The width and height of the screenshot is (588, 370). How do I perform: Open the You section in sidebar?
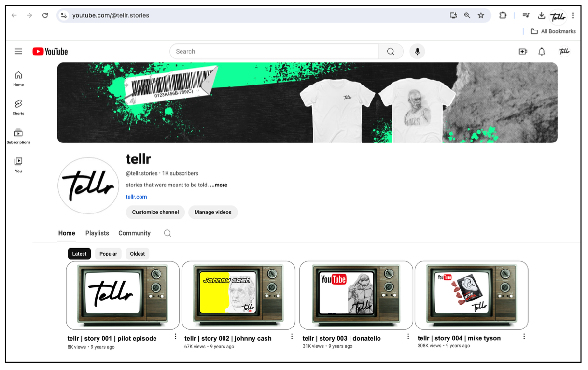pyautogui.click(x=18, y=165)
